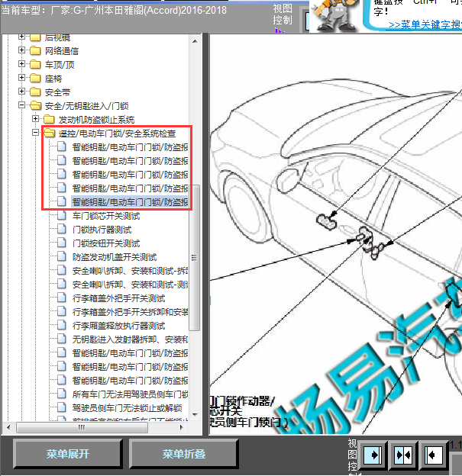Click the document icon beside 行李箱盖外把手开关测试
The width and height of the screenshot is (462, 476).
pos(62,297)
